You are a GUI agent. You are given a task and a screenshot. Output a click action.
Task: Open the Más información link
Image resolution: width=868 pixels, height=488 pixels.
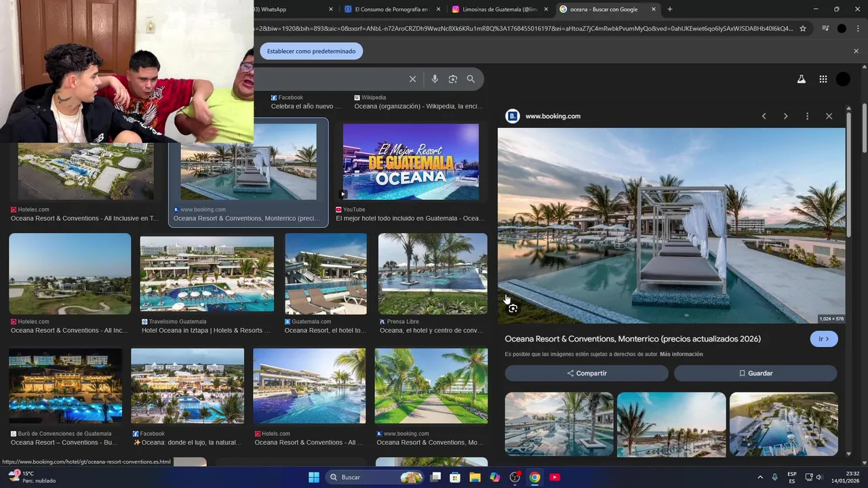(682, 354)
